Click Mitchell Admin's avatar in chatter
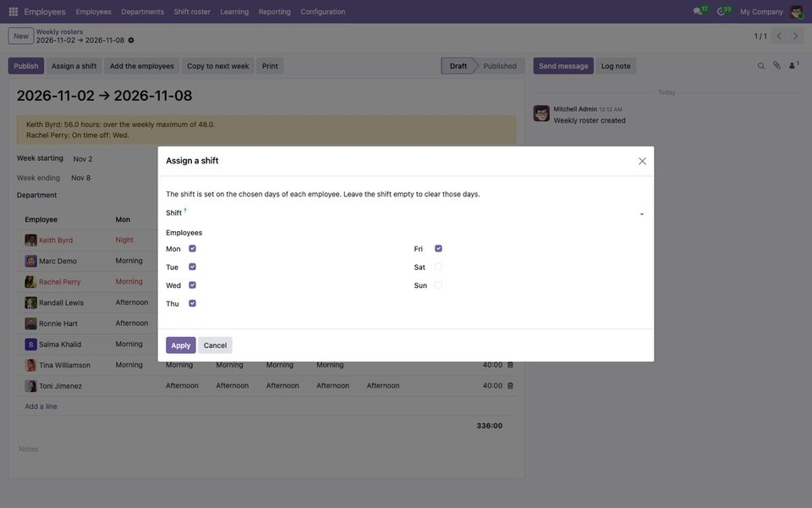The width and height of the screenshot is (812, 508). coord(541,113)
